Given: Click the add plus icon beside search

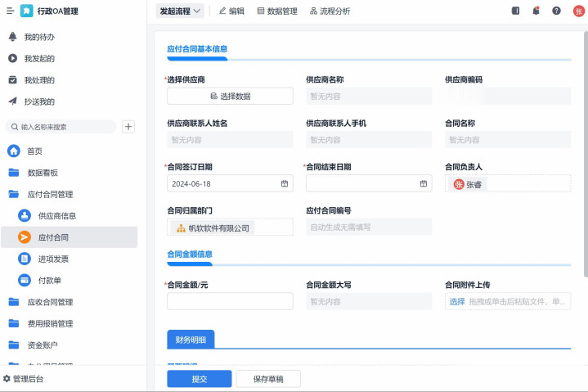Looking at the screenshot, I should coord(128,126).
